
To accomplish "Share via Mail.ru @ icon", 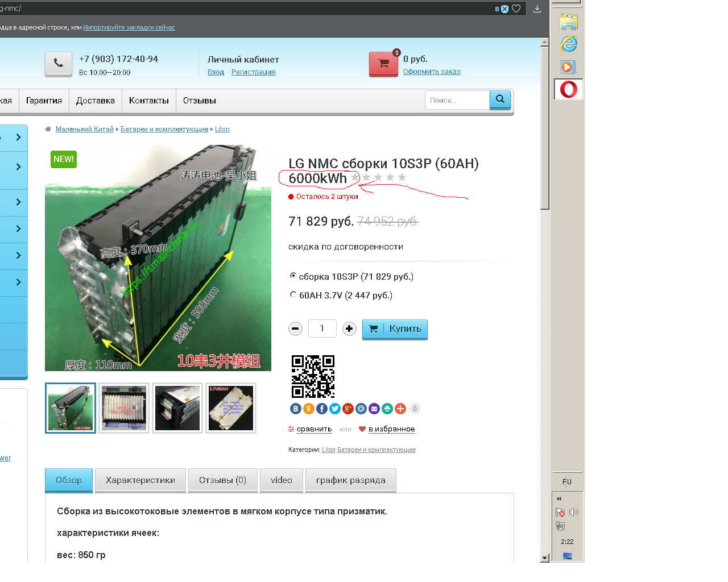I will pyautogui.click(x=361, y=409).
